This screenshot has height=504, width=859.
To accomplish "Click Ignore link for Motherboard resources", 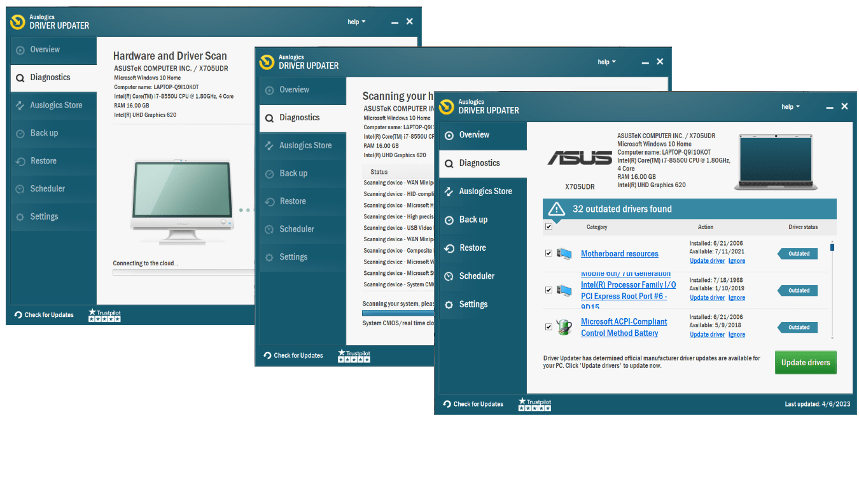I will [737, 261].
